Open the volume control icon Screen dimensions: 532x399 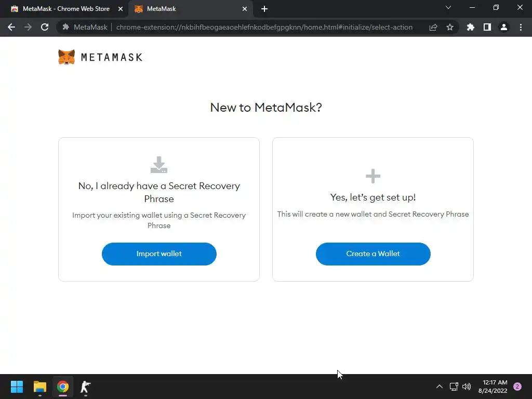467,387
